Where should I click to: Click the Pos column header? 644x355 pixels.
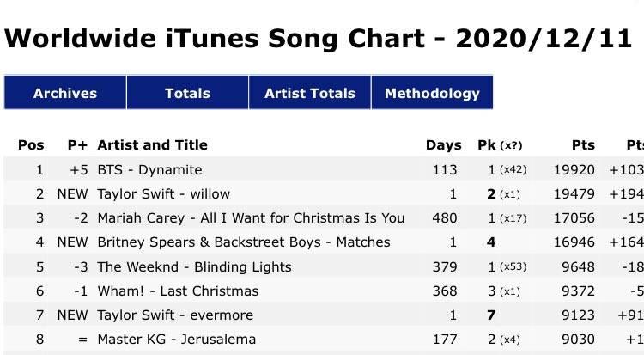point(31,144)
